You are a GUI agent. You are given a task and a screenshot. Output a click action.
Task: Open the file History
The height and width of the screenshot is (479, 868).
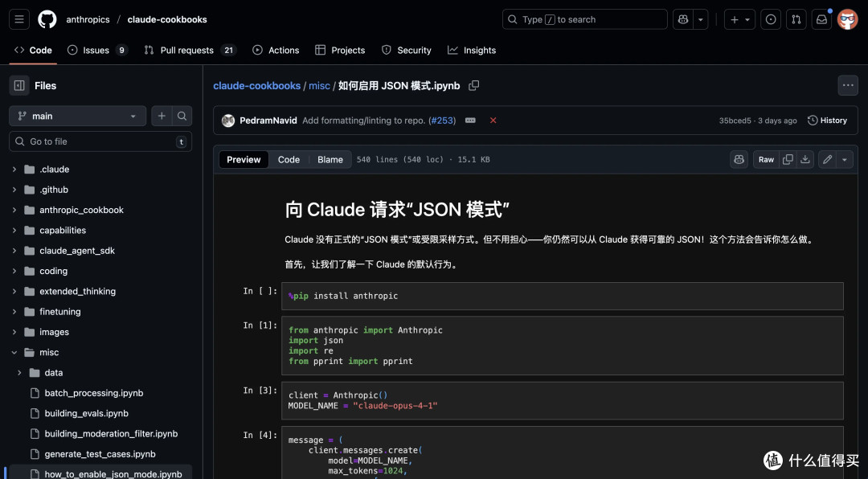827,121
